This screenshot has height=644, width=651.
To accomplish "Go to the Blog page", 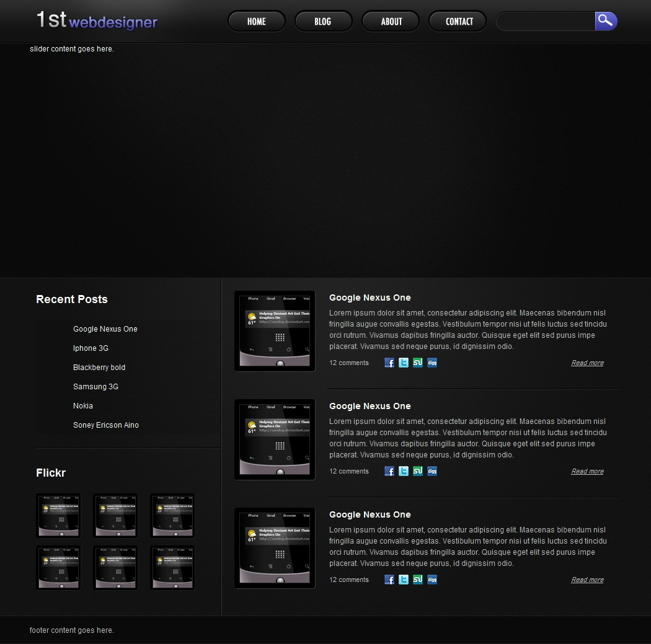I will coord(323,22).
